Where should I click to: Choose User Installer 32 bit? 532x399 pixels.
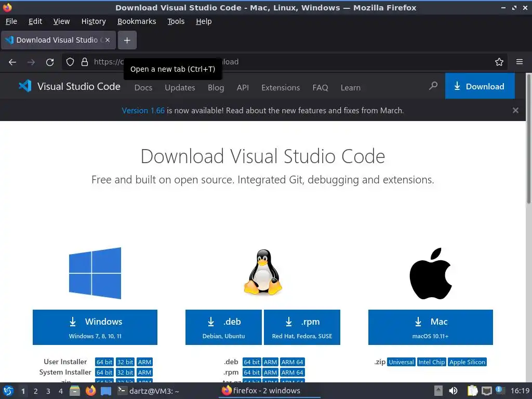point(125,362)
